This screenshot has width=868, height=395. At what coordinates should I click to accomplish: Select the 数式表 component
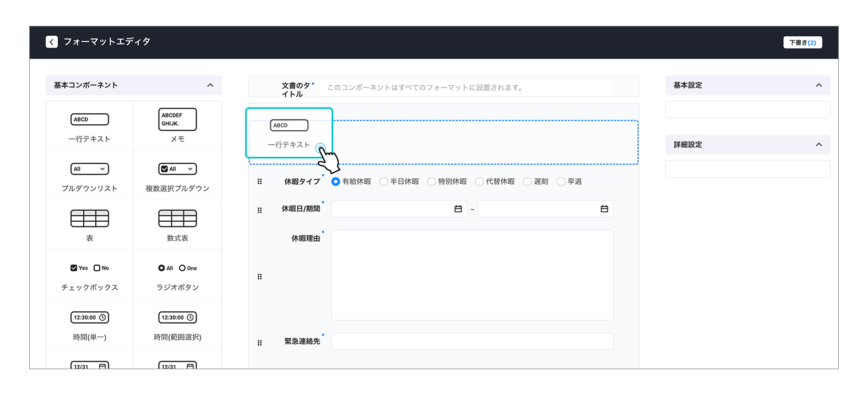[x=177, y=225]
